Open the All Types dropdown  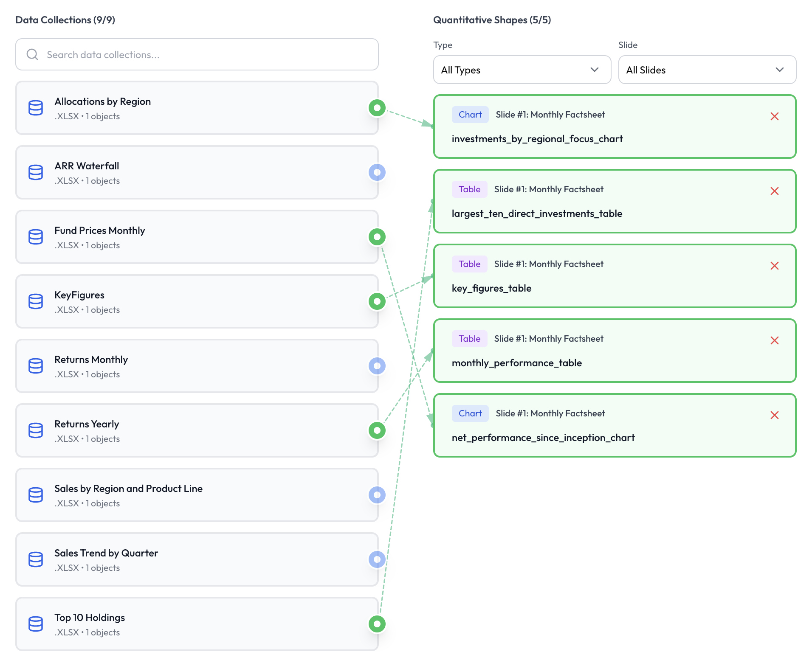522,70
